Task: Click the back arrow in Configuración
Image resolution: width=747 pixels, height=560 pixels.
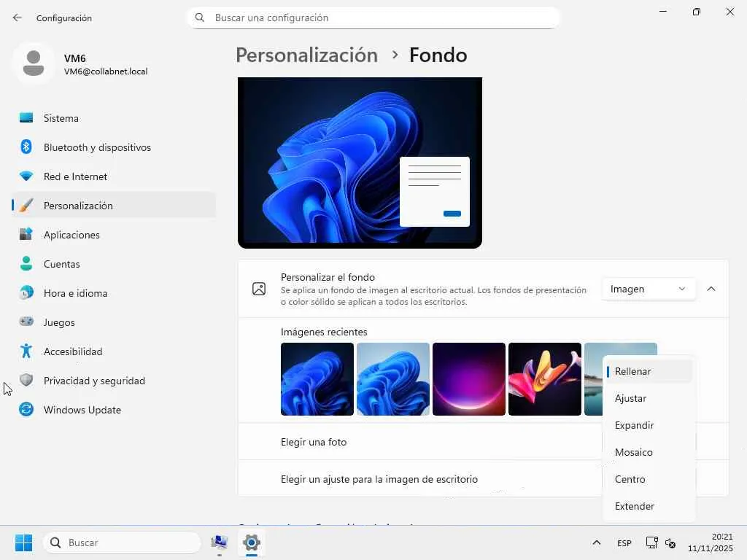Action: coord(18,17)
